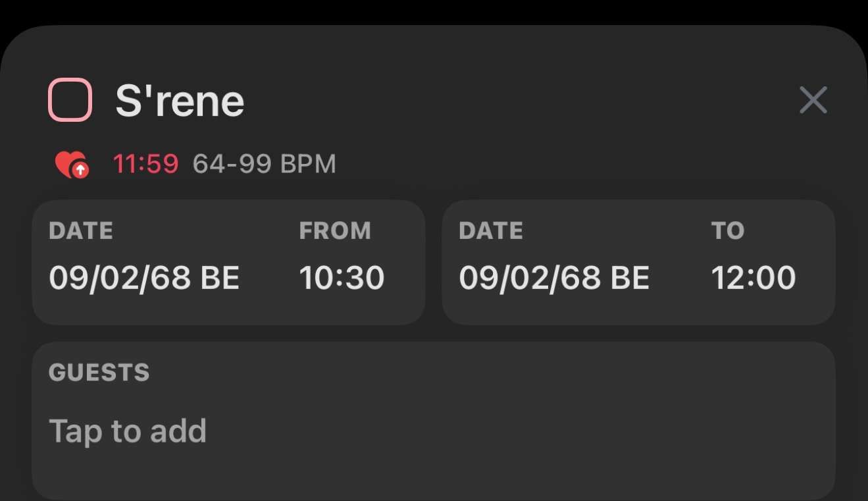Tap the DATE label in end card
The width and height of the screenshot is (868, 501).
click(491, 230)
